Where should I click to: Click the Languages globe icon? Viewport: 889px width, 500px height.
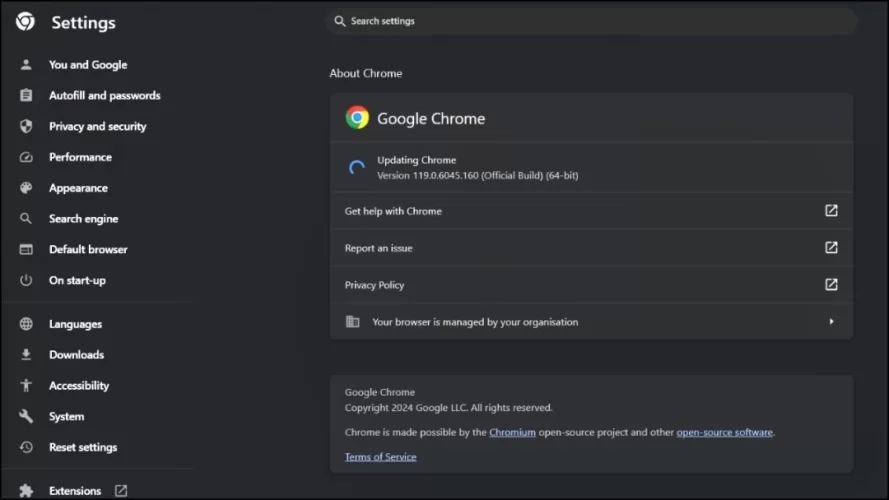[x=26, y=324]
